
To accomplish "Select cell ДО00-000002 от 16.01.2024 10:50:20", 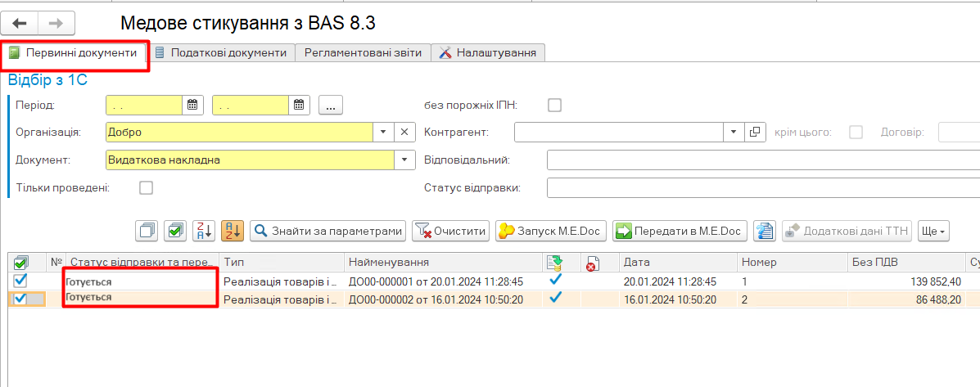I will click(x=443, y=299).
